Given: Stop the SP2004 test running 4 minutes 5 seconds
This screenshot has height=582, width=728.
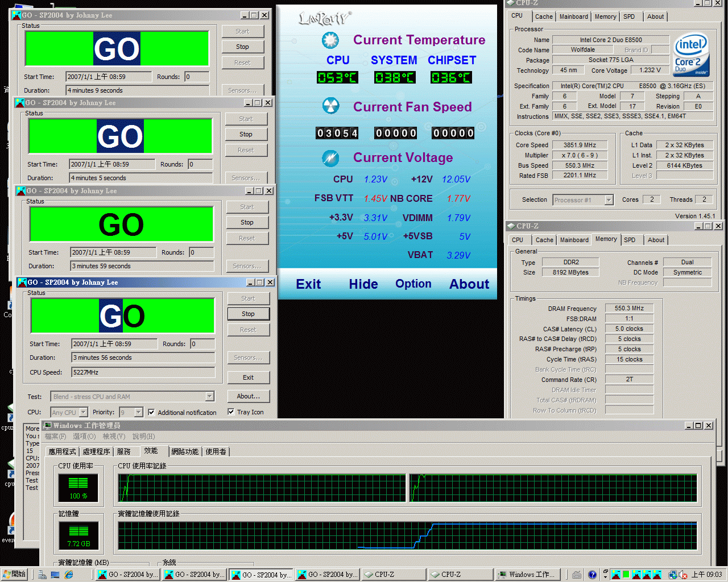Looking at the screenshot, I should tap(246, 134).
